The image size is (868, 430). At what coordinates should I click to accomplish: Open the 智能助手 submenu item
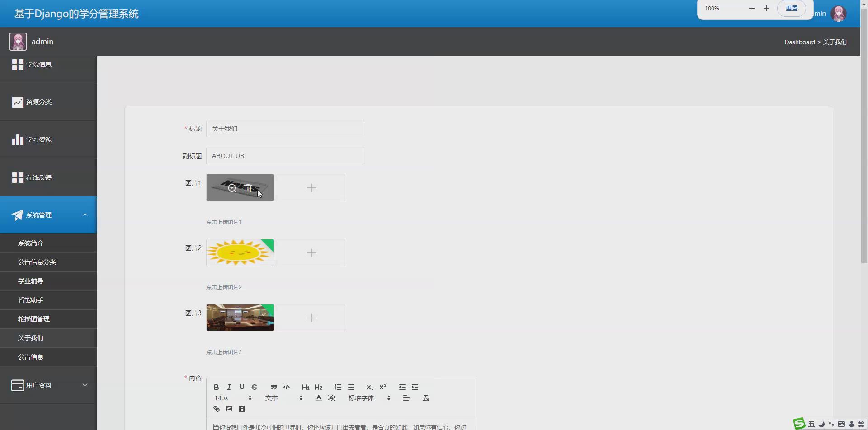click(x=48, y=300)
